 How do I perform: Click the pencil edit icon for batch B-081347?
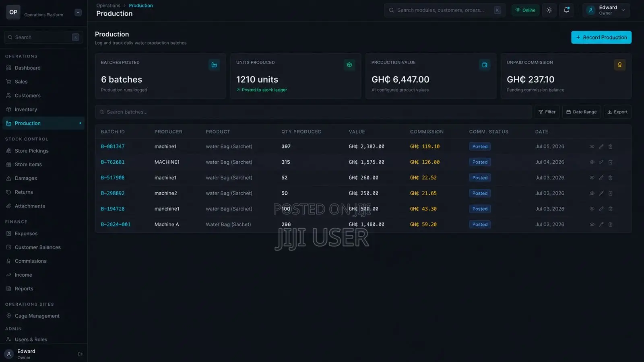tap(601, 147)
